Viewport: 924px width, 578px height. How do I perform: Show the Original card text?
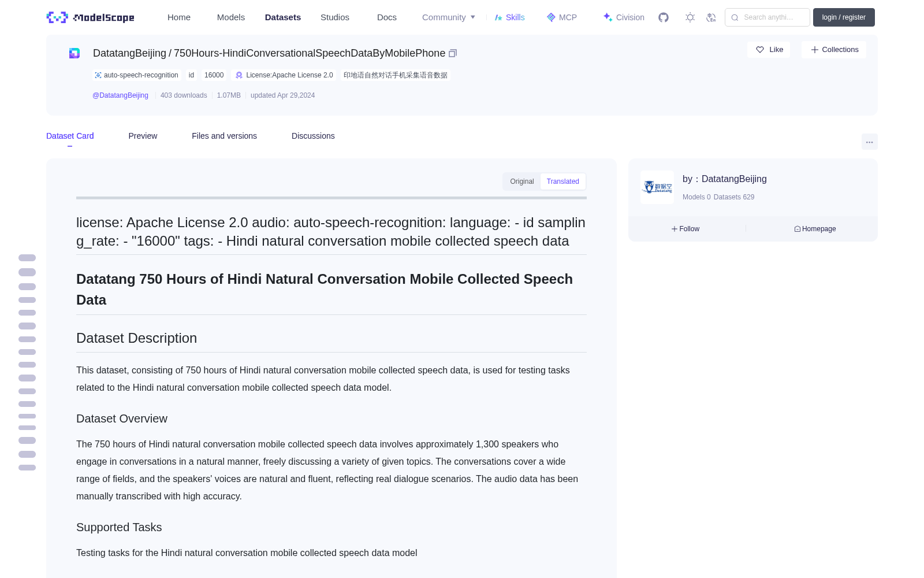click(522, 181)
